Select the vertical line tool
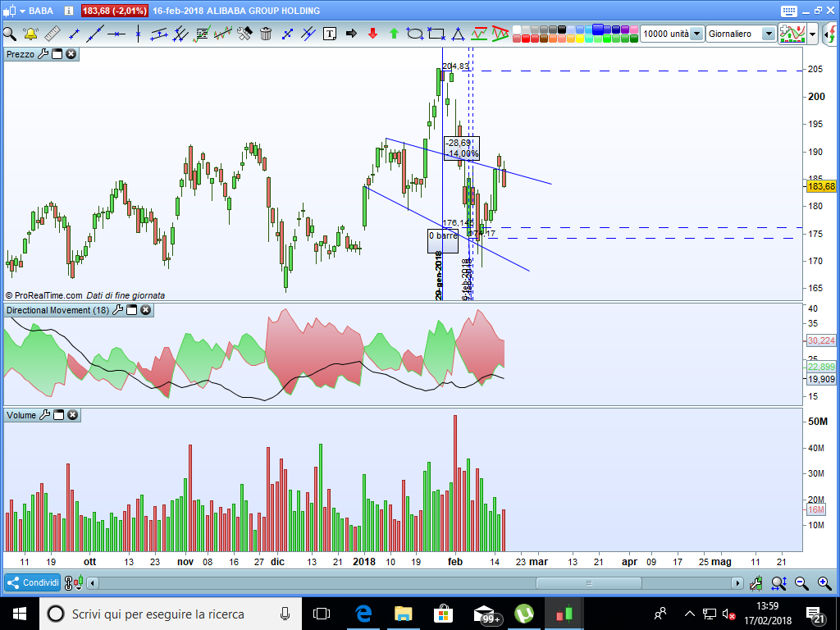840x630 pixels. pos(138,34)
